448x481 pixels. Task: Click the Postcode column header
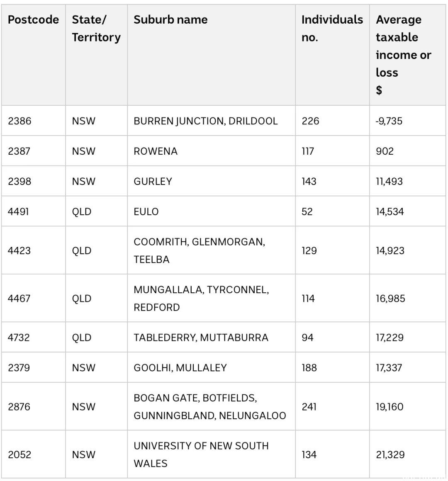pyautogui.click(x=33, y=19)
